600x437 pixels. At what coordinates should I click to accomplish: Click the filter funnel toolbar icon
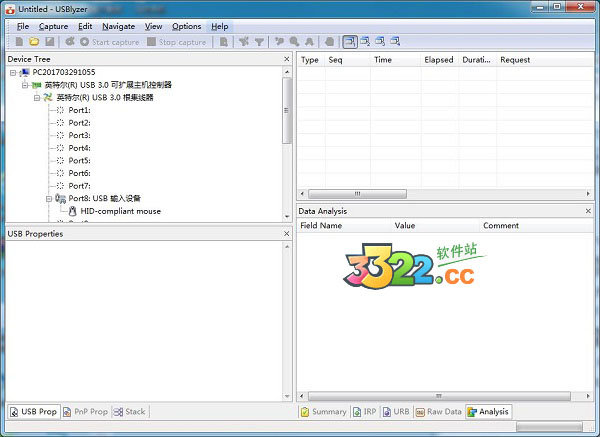(x=259, y=42)
